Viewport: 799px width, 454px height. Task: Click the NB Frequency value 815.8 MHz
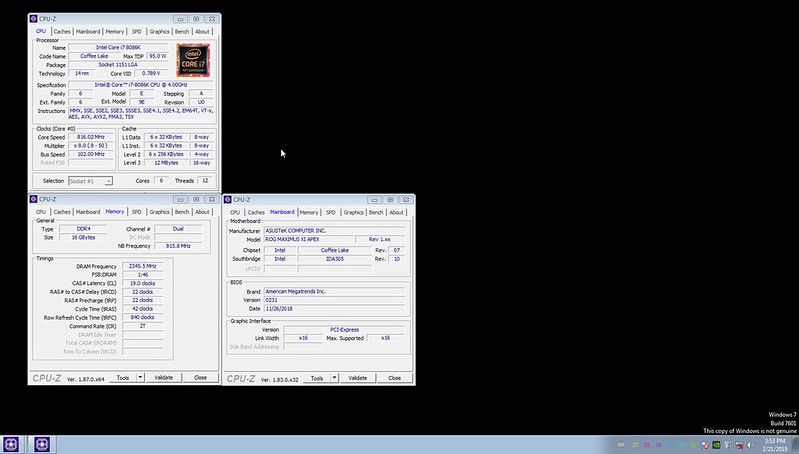(178, 246)
